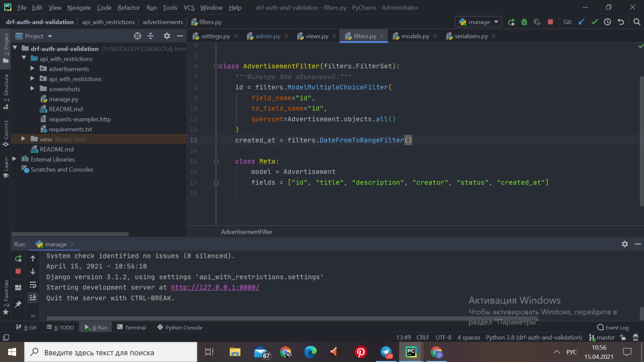Click the red stop square in Run panel

point(18,271)
